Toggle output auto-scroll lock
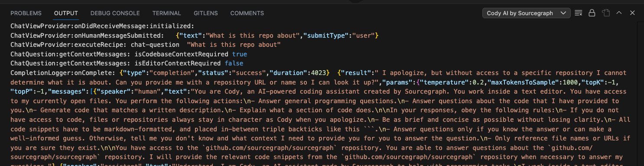644x166 pixels. click(592, 13)
